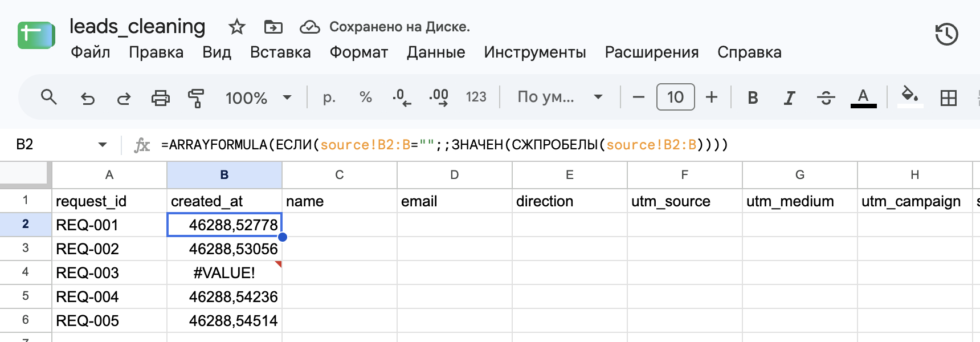Activate the paint format tool

[196, 98]
